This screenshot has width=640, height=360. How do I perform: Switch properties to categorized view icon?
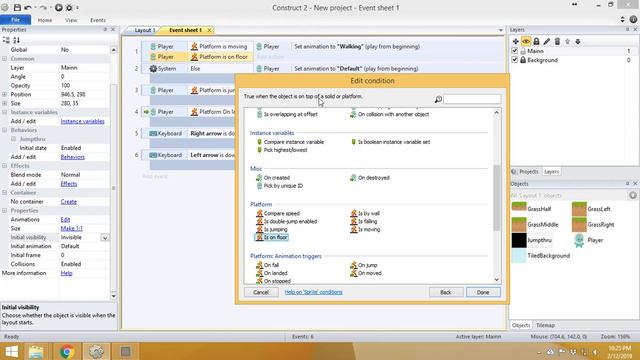6,40
